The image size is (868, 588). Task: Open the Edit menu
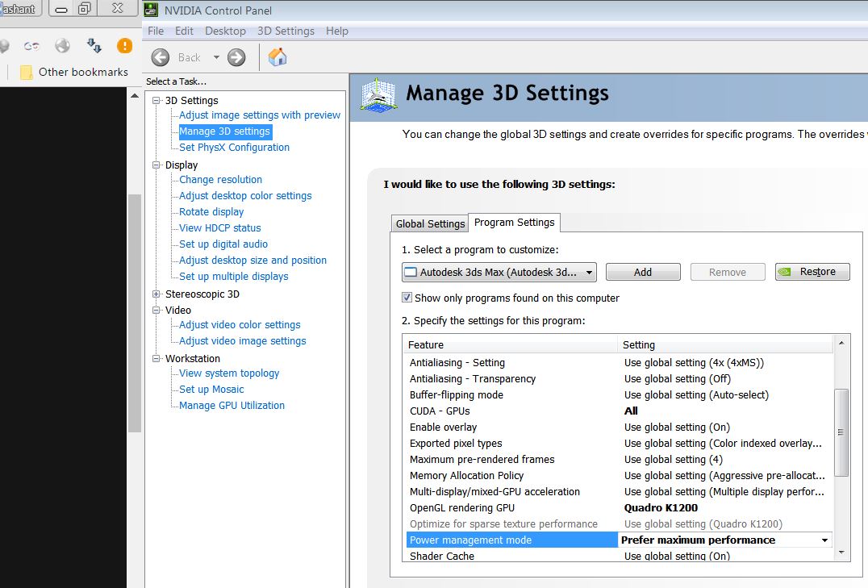click(185, 31)
